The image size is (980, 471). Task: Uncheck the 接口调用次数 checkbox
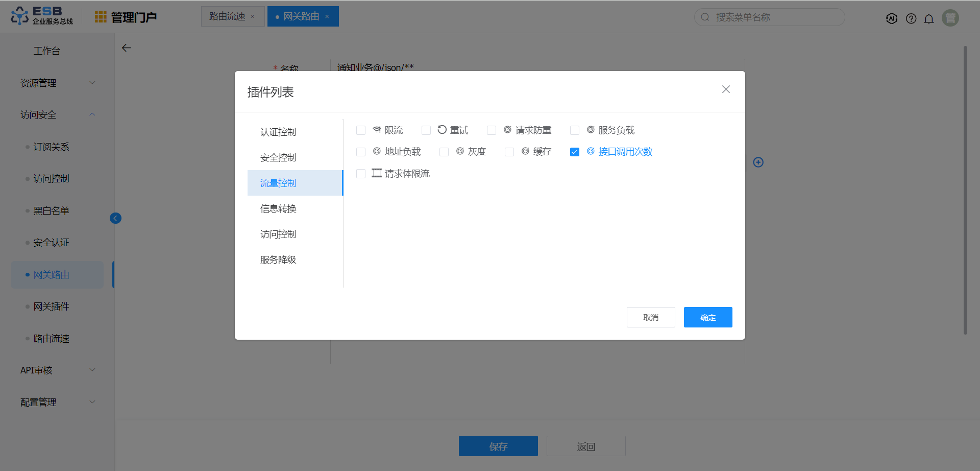575,152
